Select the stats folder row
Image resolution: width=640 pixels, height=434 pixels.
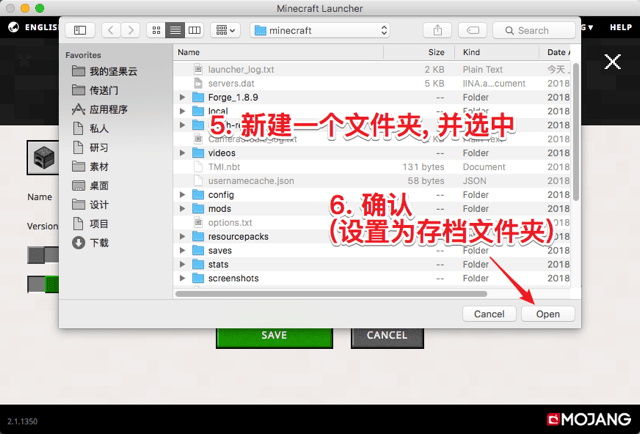tap(373, 265)
